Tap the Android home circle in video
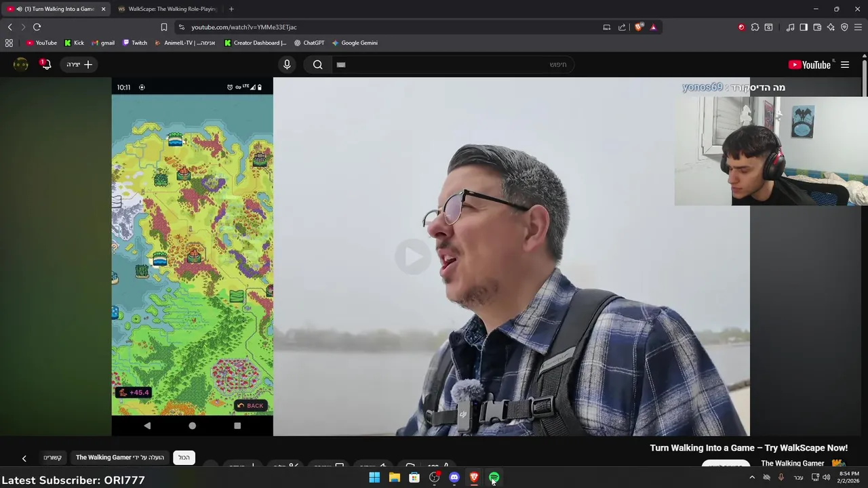 pyautogui.click(x=193, y=426)
